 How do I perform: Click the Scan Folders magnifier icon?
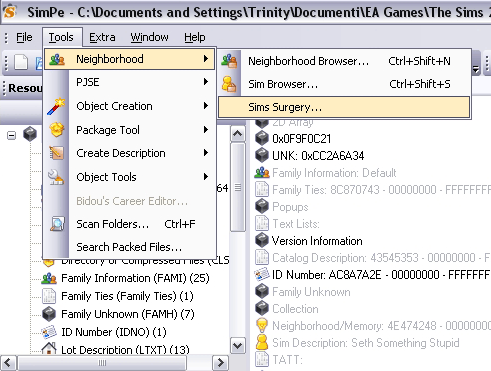(57, 224)
